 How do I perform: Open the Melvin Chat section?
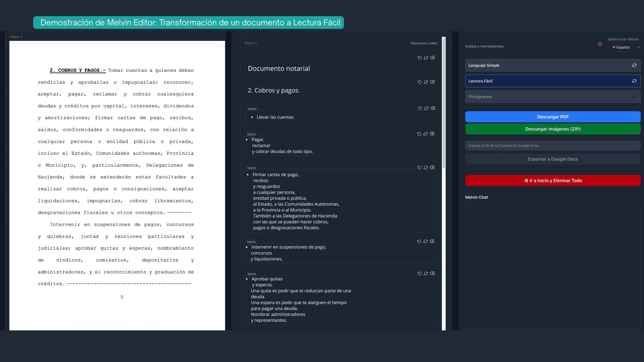pos(476,197)
